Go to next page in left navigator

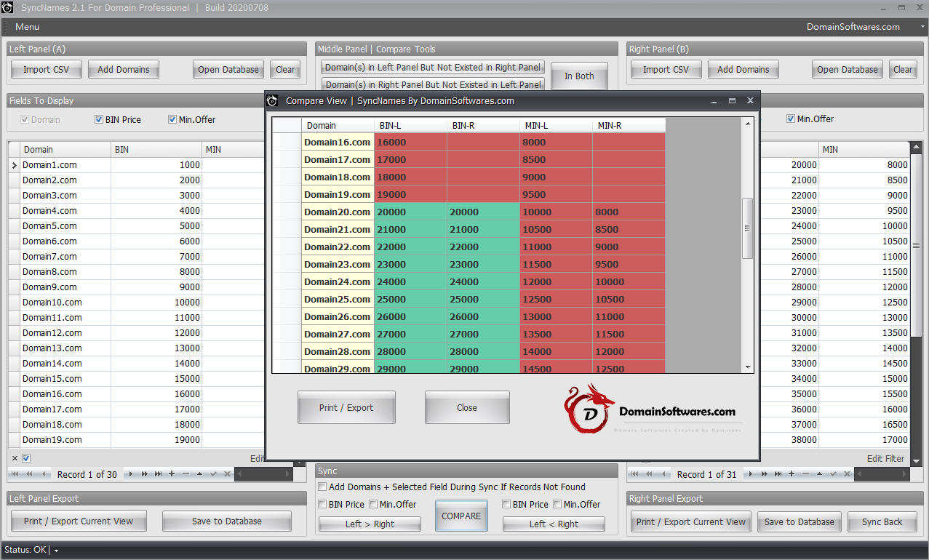coord(144,474)
